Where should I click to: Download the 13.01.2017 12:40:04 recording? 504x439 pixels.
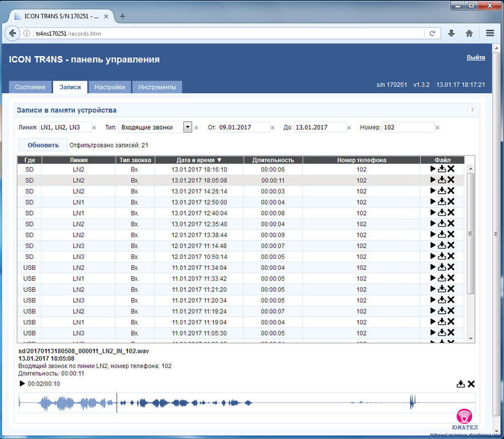[442, 213]
